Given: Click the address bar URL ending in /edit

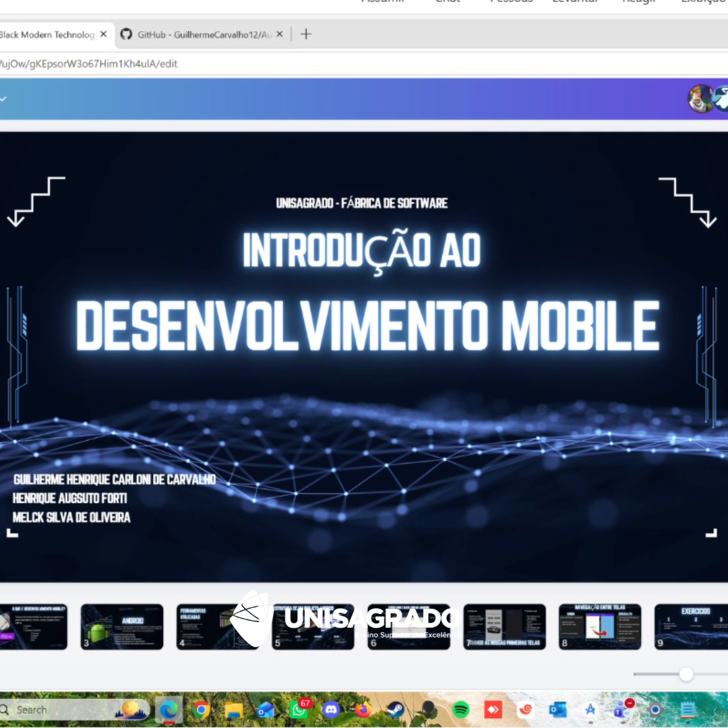Looking at the screenshot, I should [x=88, y=64].
